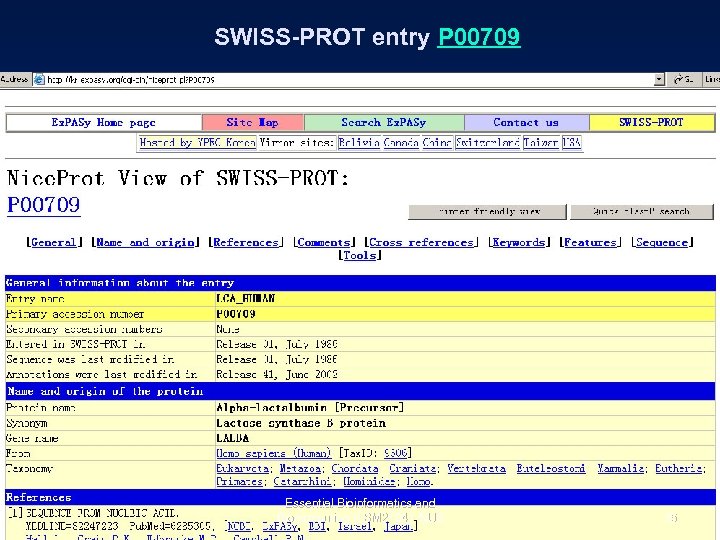The width and height of the screenshot is (720, 540).
Task: Open the NCBI reference link
Action: [x=239, y=526]
